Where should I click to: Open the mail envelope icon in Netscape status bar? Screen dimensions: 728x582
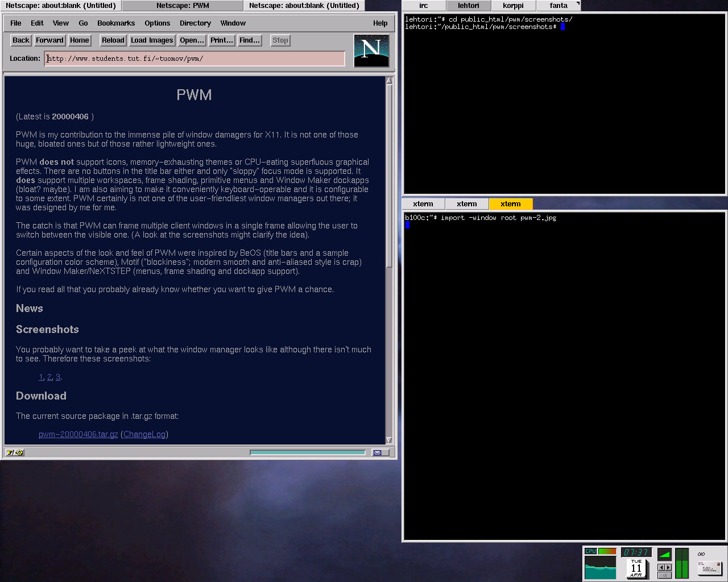click(377, 452)
